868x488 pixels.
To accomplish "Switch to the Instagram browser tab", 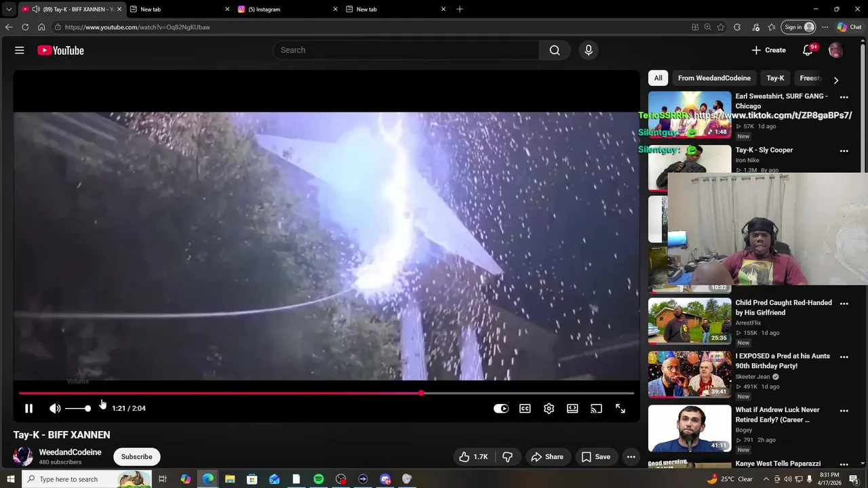I will click(x=287, y=9).
